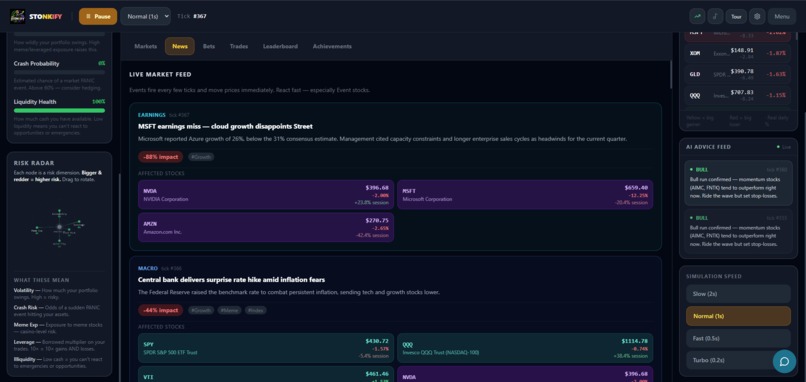Go to the Achievements tab
Viewport: 806px width, 382px height.
332,46
